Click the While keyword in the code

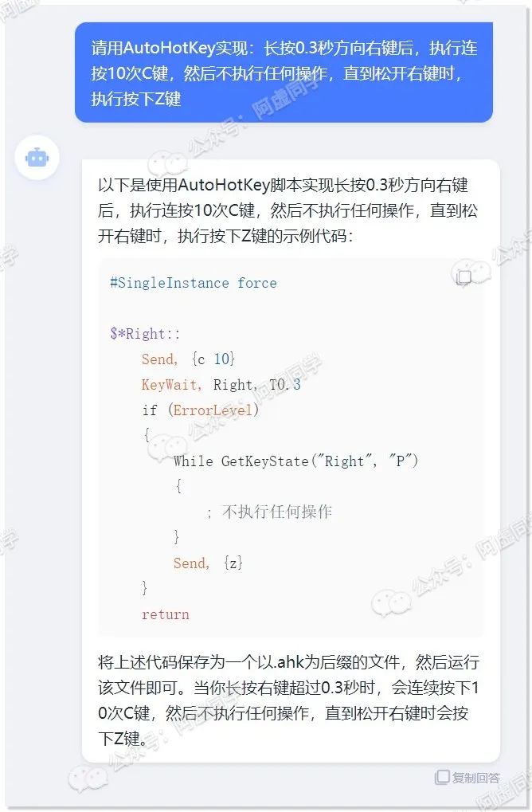[x=193, y=461]
